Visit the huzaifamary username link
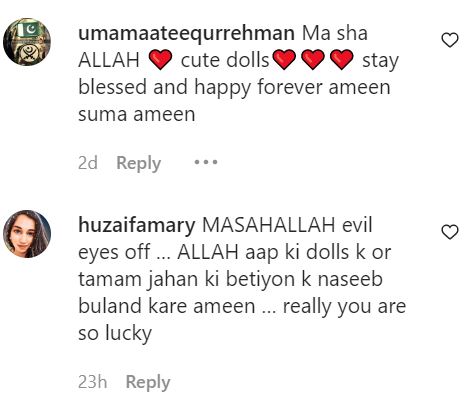 [137, 225]
